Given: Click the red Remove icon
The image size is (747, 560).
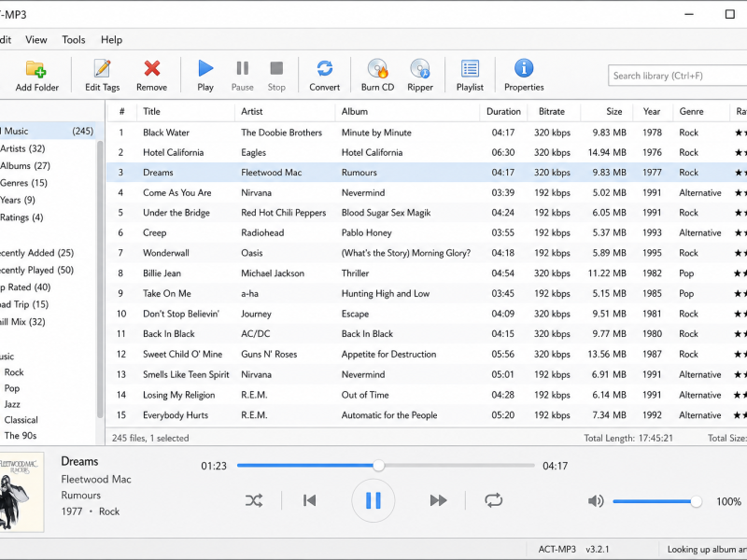Looking at the screenshot, I should click(152, 68).
